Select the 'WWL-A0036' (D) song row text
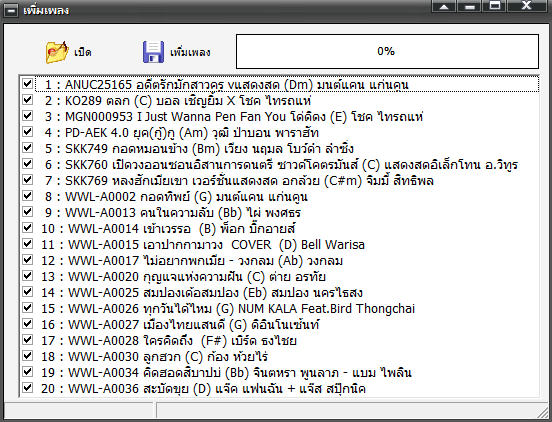This screenshot has height=422, width=552. pyautogui.click(x=203, y=389)
